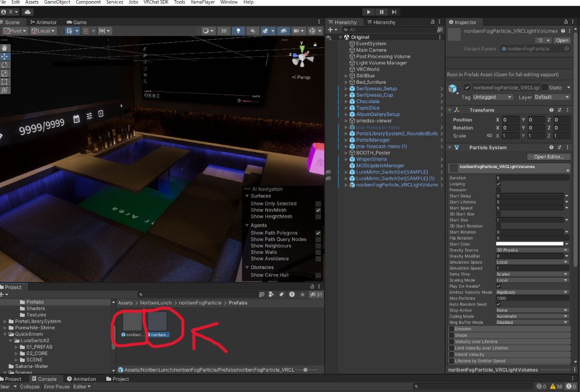Image resolution: width=580 pixels, height=392 pixels.
Task: Adjust the Project icon size slider
Action: (305, 370)
